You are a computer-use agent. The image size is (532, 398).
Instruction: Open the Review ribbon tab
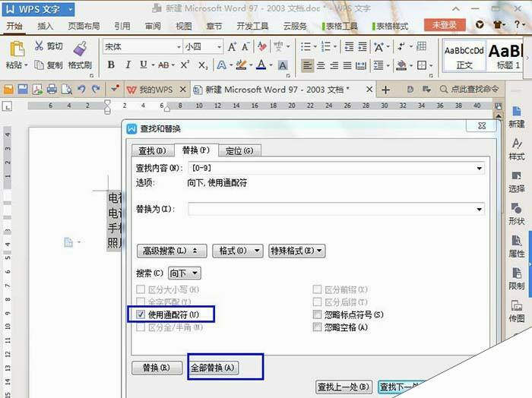(x=153, y=26)
